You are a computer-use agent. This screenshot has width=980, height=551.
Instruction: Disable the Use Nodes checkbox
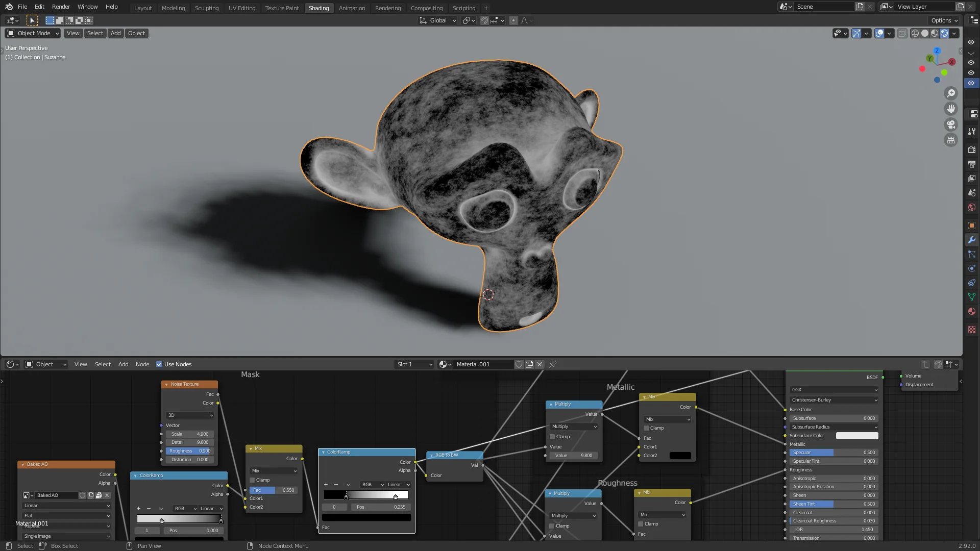coord(159,364)
